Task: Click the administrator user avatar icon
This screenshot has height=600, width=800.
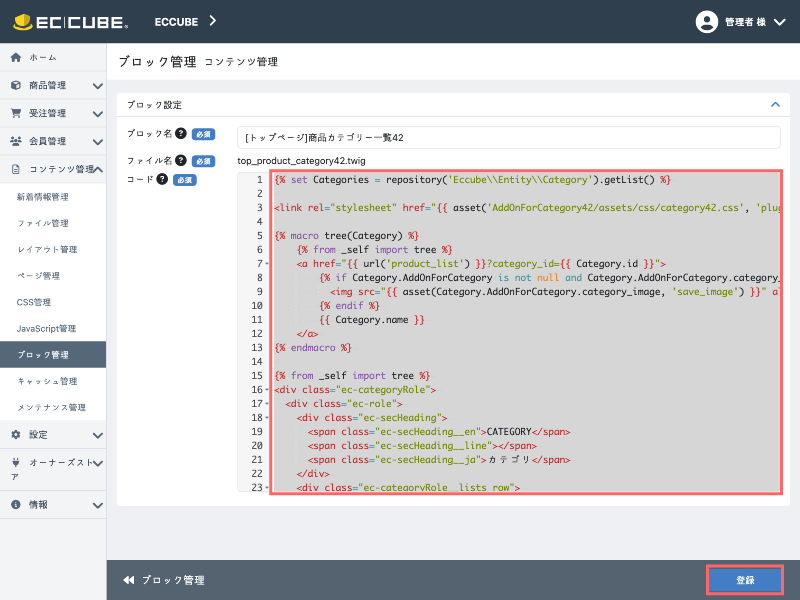Action: (x=707, y=22)
